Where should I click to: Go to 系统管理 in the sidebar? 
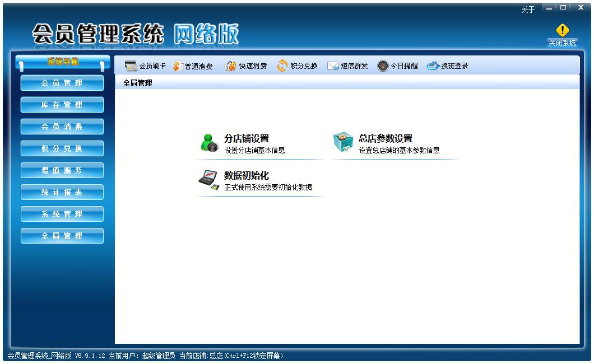pos(62,214)
